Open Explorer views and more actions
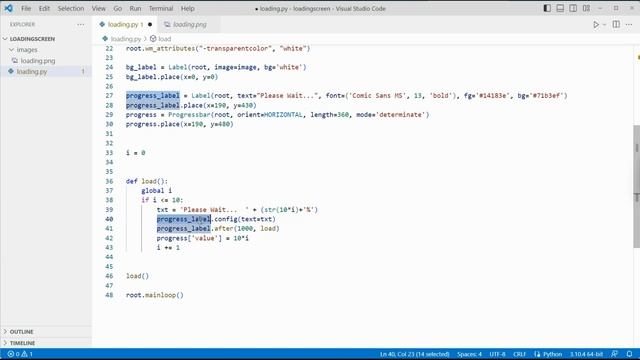 pyautogui.click(x=80, y=24)
